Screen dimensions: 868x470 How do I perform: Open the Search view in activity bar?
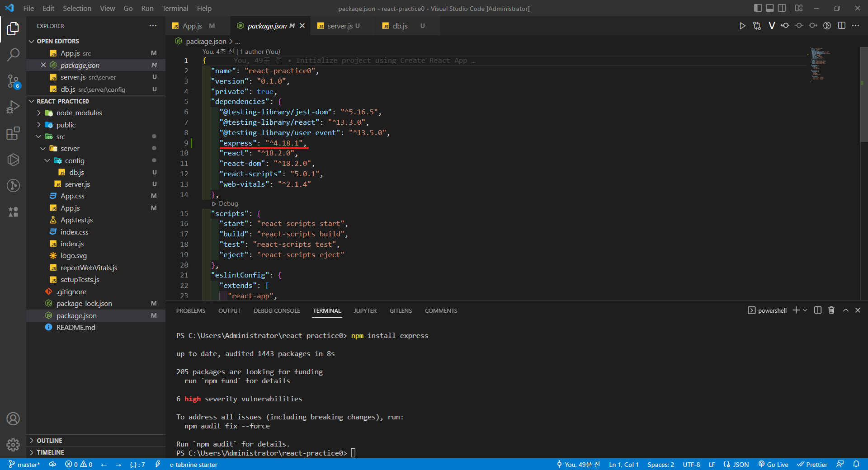click(x=13, y=55)
